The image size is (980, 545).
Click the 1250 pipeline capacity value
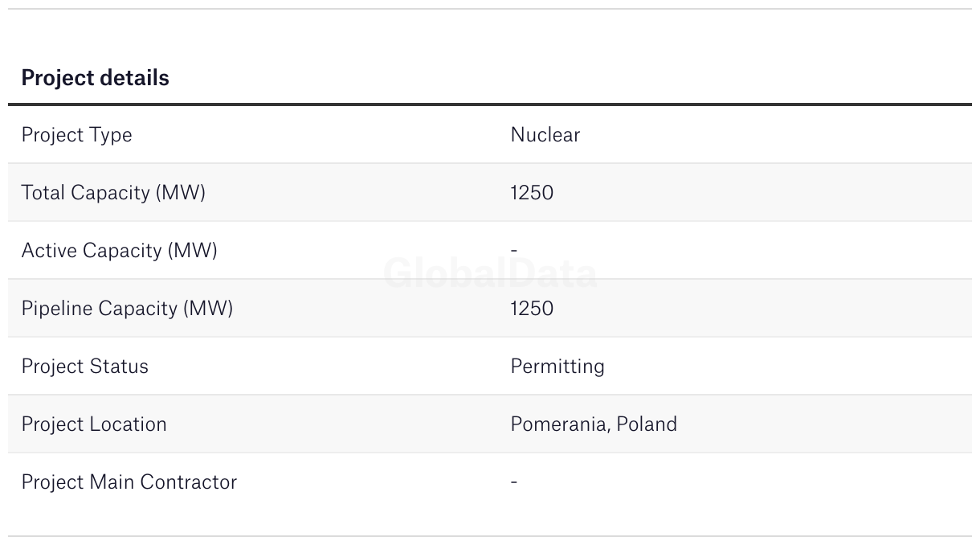click(x=532, y=309)
